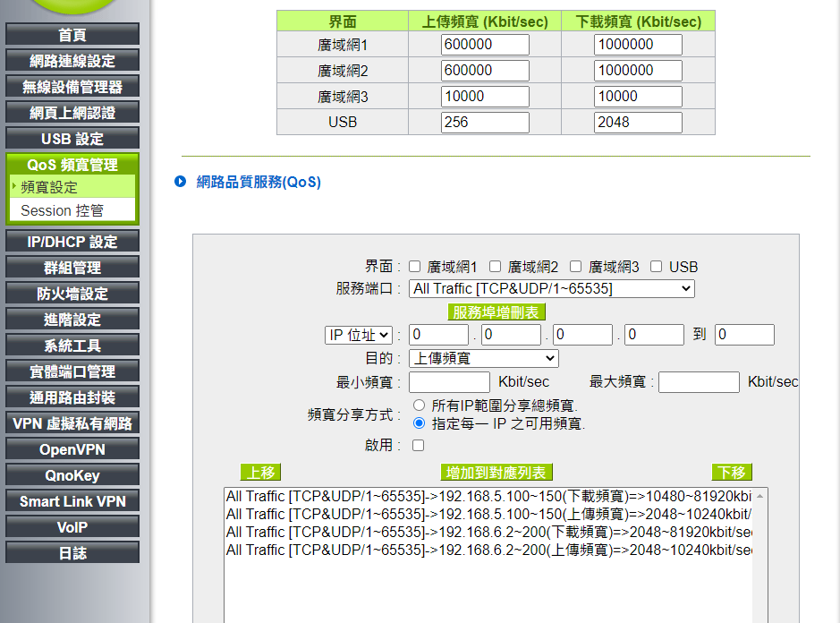The image size is (840, 623).
Task: Select the 192.168.6.2~200 下載頻寬 list entry
Action: 488,532
